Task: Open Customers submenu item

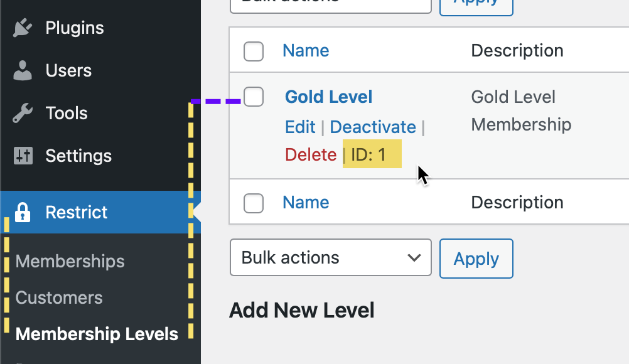Action: tap(59, 297)
